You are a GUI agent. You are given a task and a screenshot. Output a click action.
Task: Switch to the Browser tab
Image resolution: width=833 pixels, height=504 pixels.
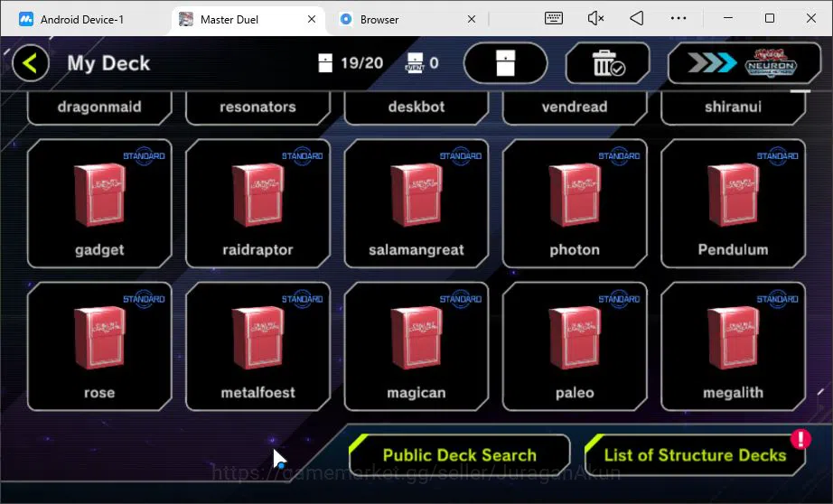(379, 20)
